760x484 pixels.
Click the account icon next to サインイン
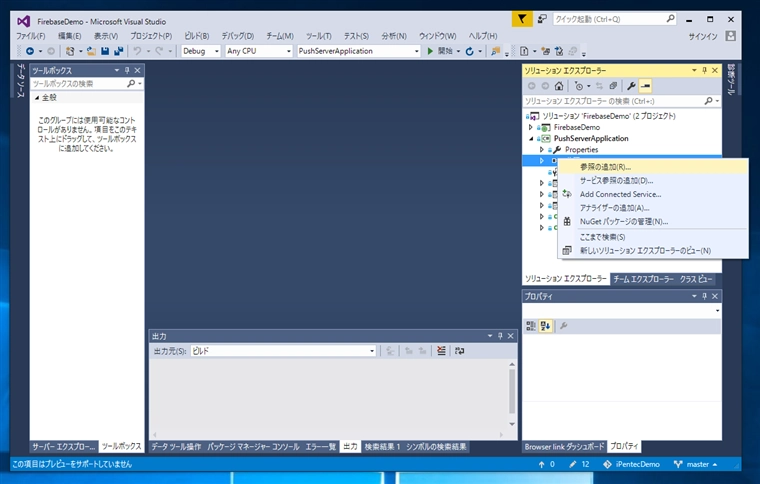(730, 36)
